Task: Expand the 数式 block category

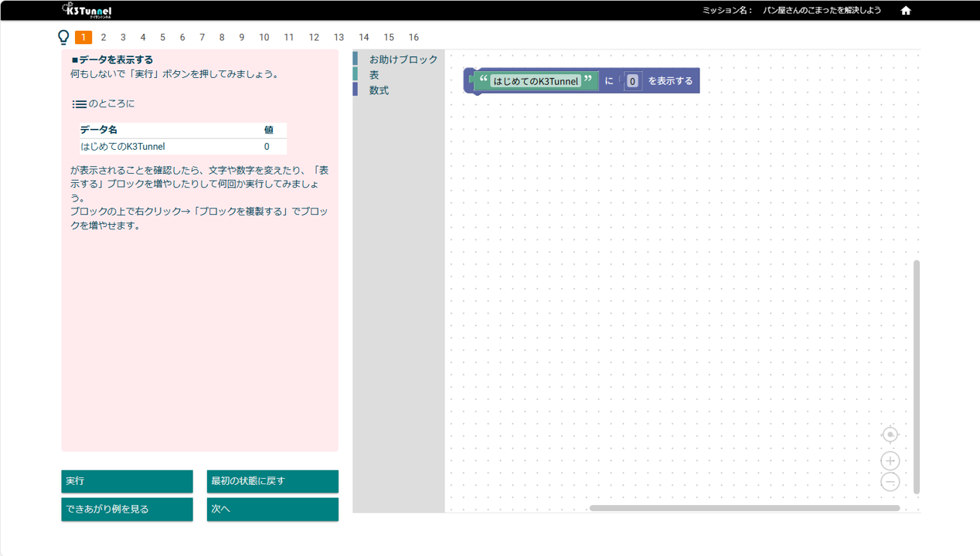Action: pos(379,90)
